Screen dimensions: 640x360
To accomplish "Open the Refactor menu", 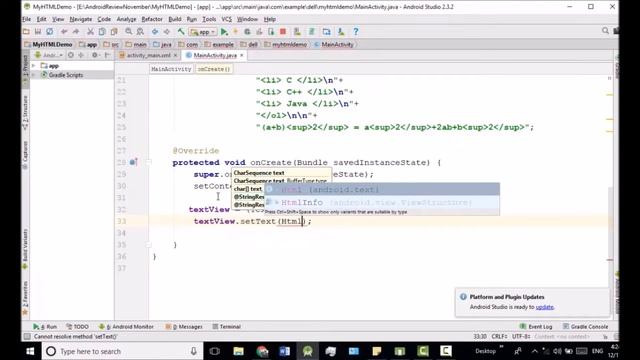I will point(152,19).
